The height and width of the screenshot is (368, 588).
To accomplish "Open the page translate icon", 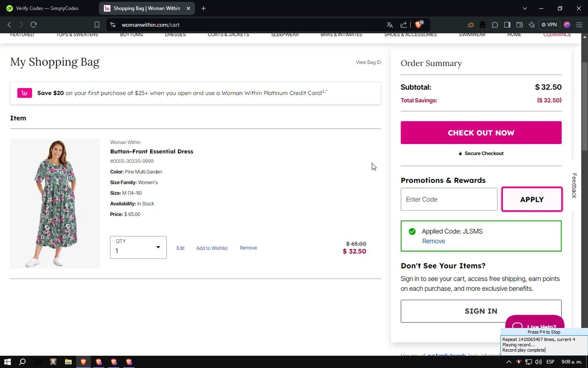I will 390,25.
